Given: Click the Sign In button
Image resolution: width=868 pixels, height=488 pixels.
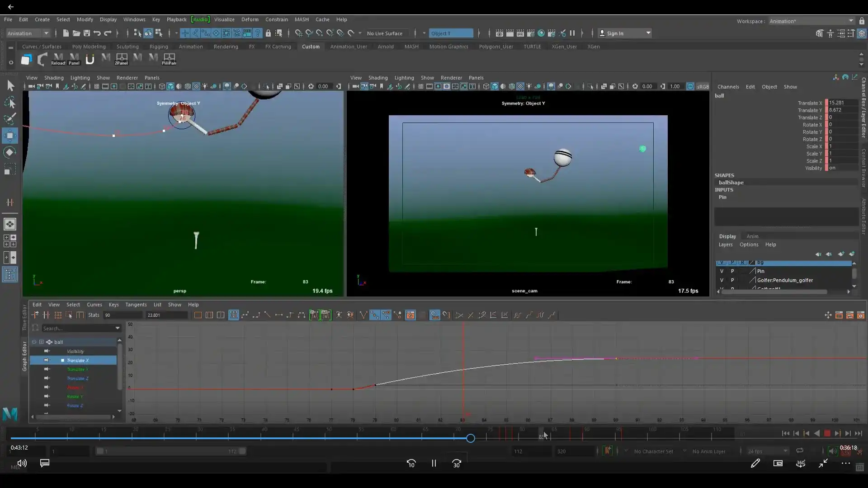Looking at the screenshot, I should click(615, 33).
